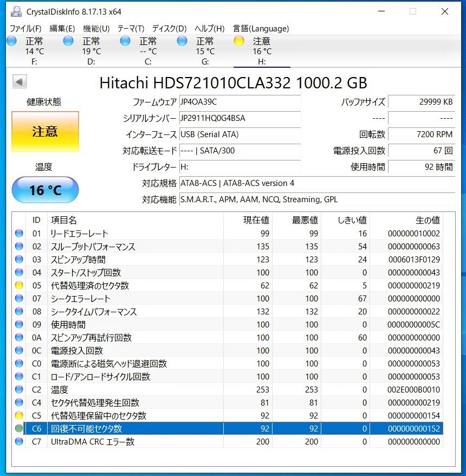This screenshot has height=476, width=466.
Task: Click the transfer mode field SATA/300
Action: coord(240,151)
